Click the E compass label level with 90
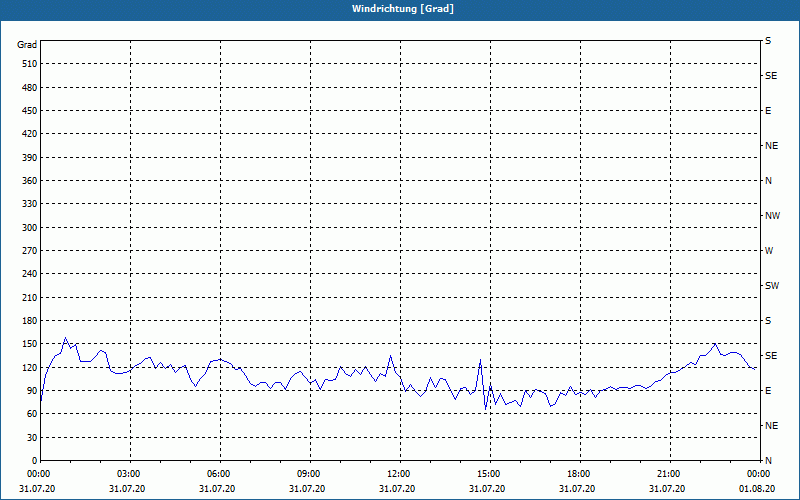The height and width of the screenshot is (500, 800). [x=768, y=391]
